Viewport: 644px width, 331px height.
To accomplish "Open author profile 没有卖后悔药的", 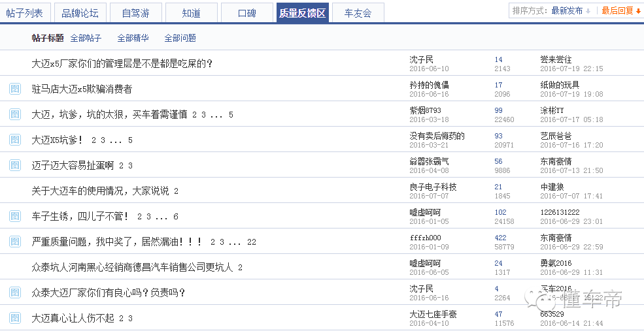I will 437,136.
